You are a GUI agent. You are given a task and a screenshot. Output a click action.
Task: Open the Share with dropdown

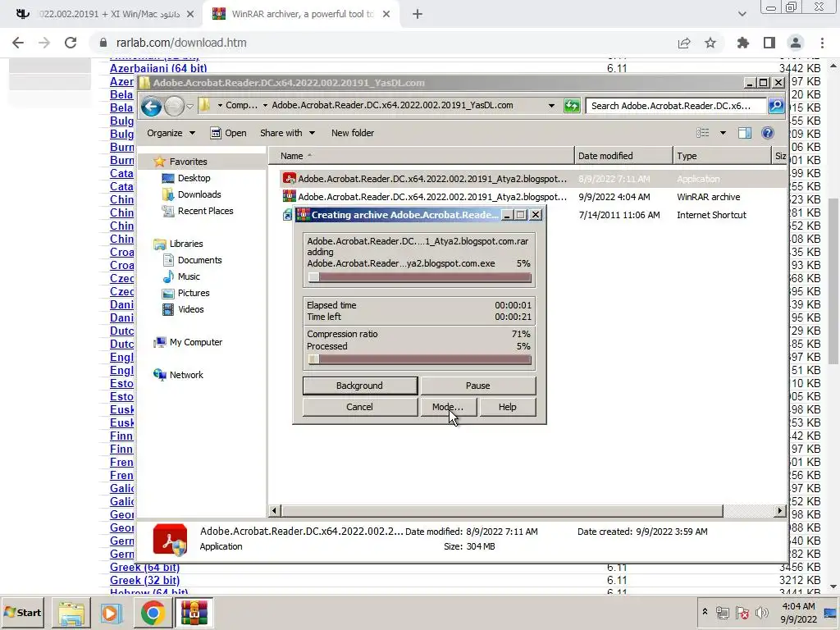coord(287,133)
